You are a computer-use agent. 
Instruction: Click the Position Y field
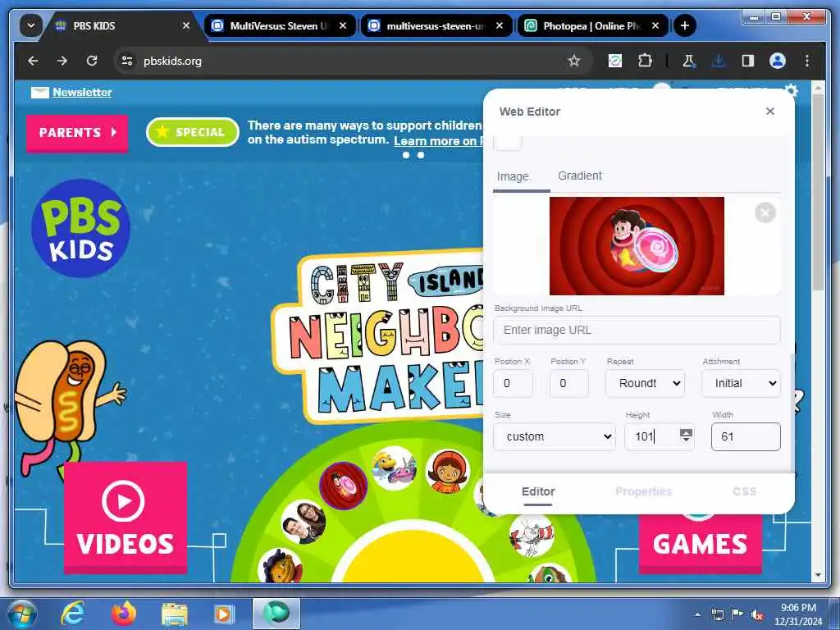pos(569,383)
